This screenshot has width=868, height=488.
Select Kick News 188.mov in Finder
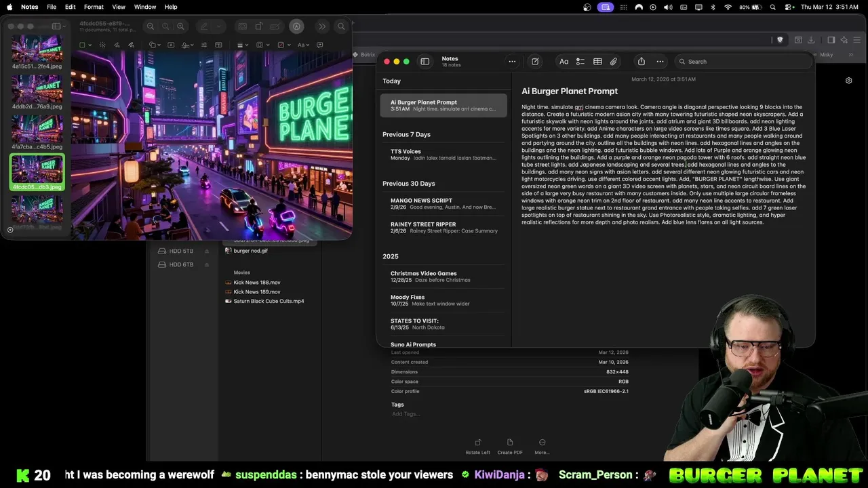[257, 282]
